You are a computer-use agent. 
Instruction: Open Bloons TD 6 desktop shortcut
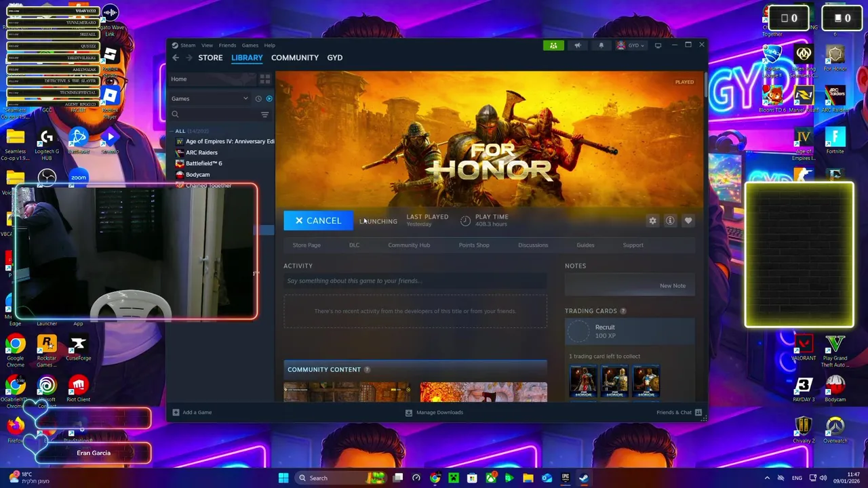(x=772, y=99)
